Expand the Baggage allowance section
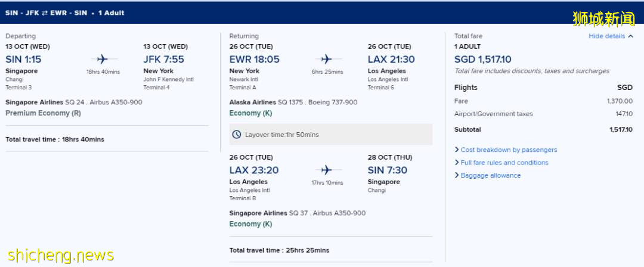This screenshot has width=644, height=267. [491, 176]
